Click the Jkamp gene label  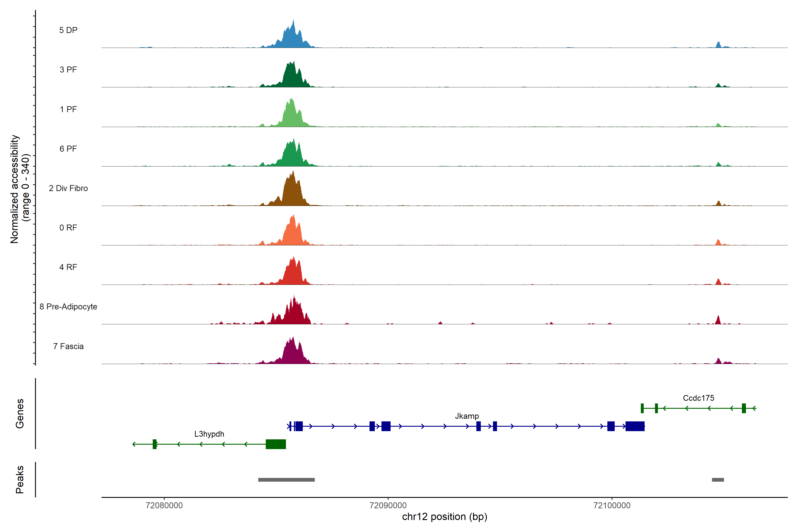(467, 416)
